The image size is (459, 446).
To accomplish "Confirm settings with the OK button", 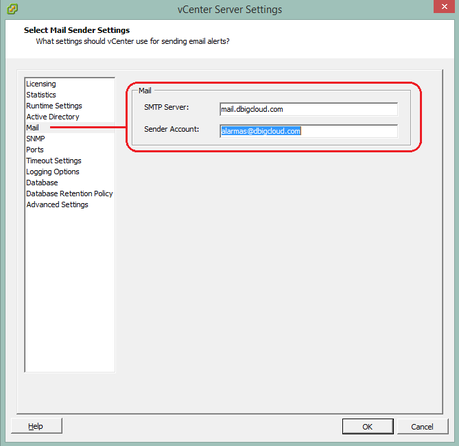I will point(368,426).
